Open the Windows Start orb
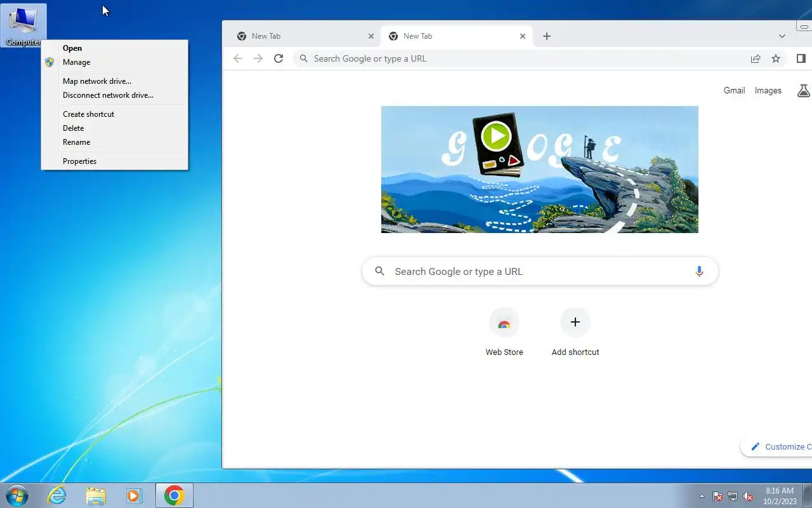The image size is (812, 508). [16, 495]
